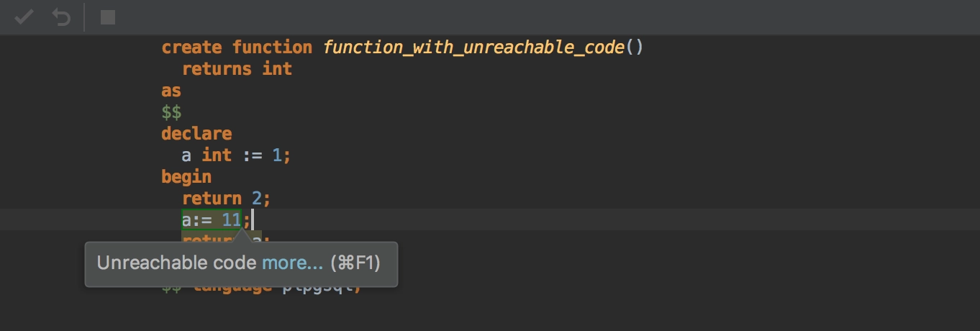Place cursor in function_with_unreachable_code name
Viewport: 980px width, 331px height.
(473, 47)
